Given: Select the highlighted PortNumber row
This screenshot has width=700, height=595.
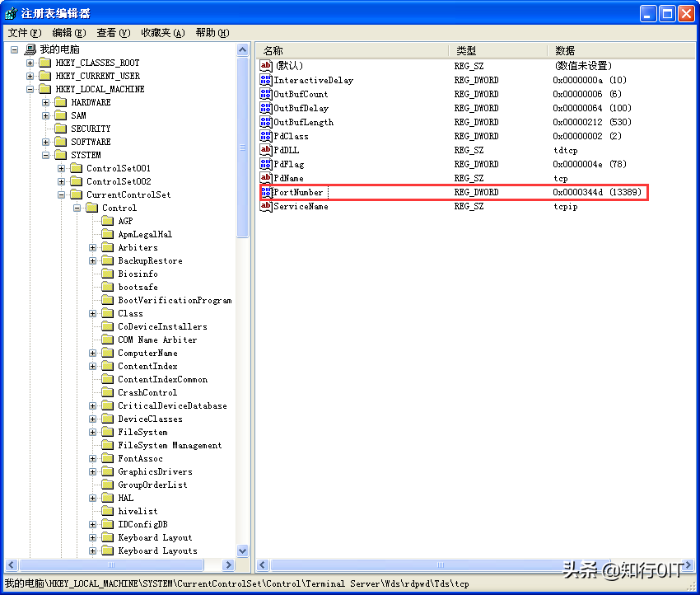Looking at the screenshot, I should point(329,192).
